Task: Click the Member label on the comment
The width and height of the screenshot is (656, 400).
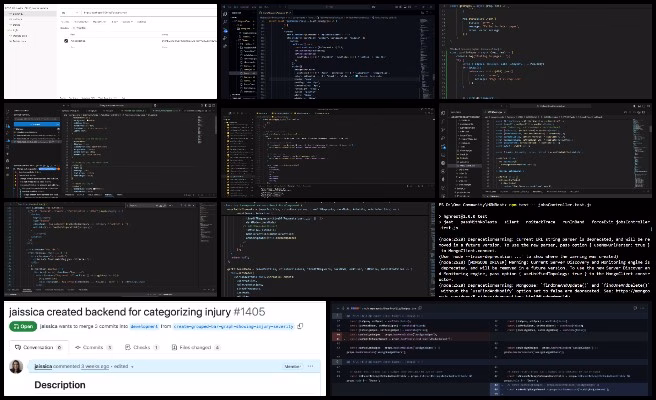Action: pos(292,367)
